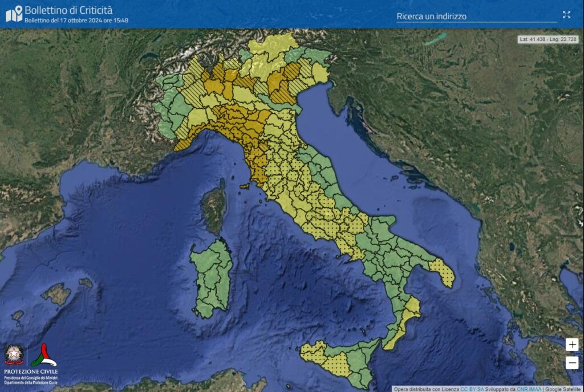This screenshot has height=392, width=584.
Task: Click the Protezione Civile logo
Action: [43, 355]
